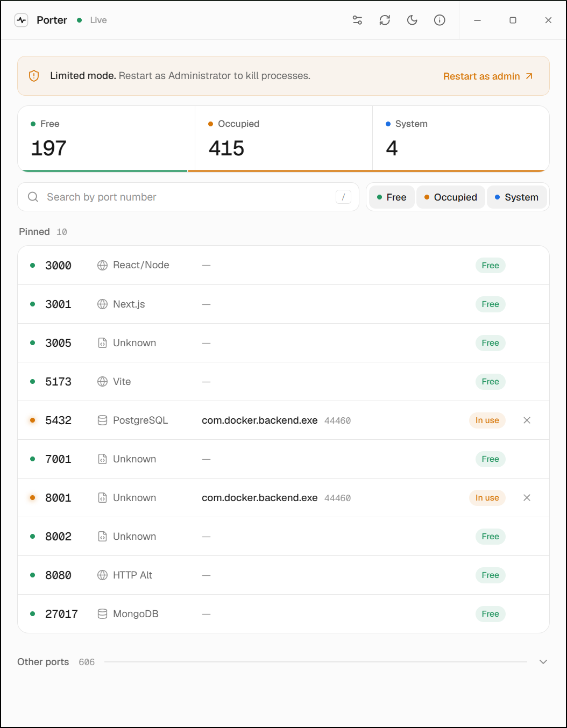567x728 pixels.
Task: Expand the Other ports section chevron
Action: (543, 662)
